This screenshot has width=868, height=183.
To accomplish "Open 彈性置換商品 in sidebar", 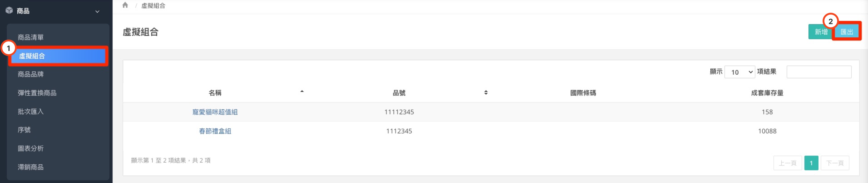I will coord(37,93).
